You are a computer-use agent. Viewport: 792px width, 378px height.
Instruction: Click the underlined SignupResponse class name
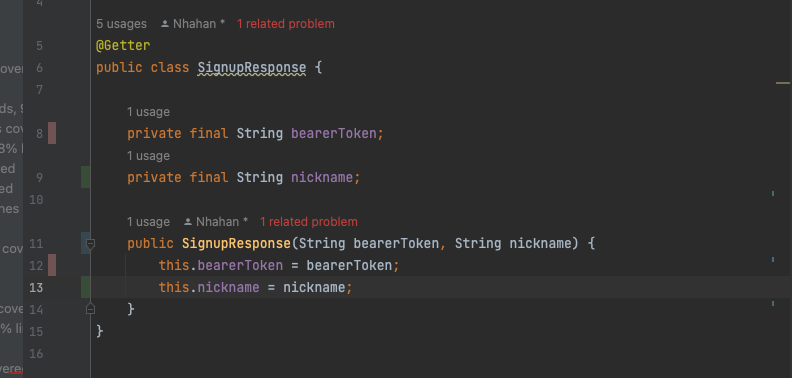coord(252,68)
